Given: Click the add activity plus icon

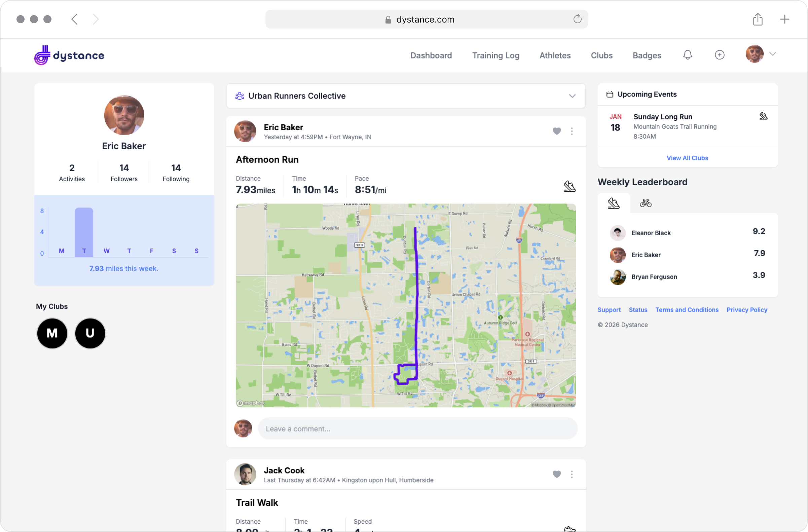Looking at the screenshot, I should point(720,55).
